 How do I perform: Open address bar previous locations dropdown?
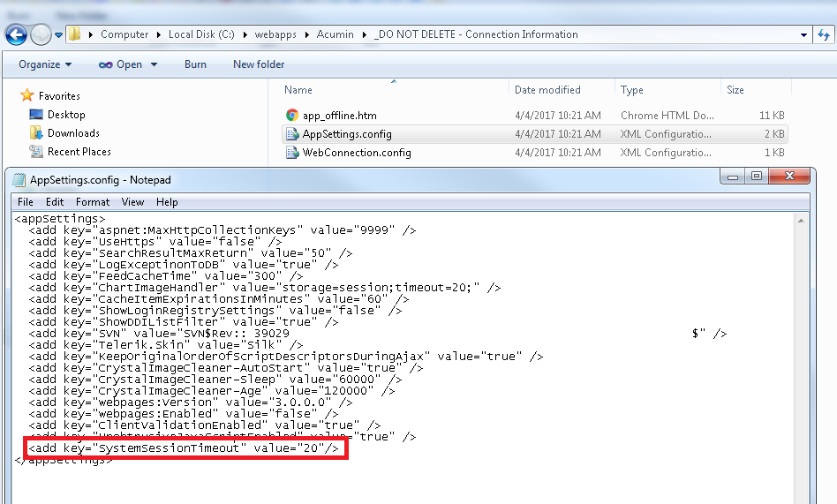click(803, 35)
